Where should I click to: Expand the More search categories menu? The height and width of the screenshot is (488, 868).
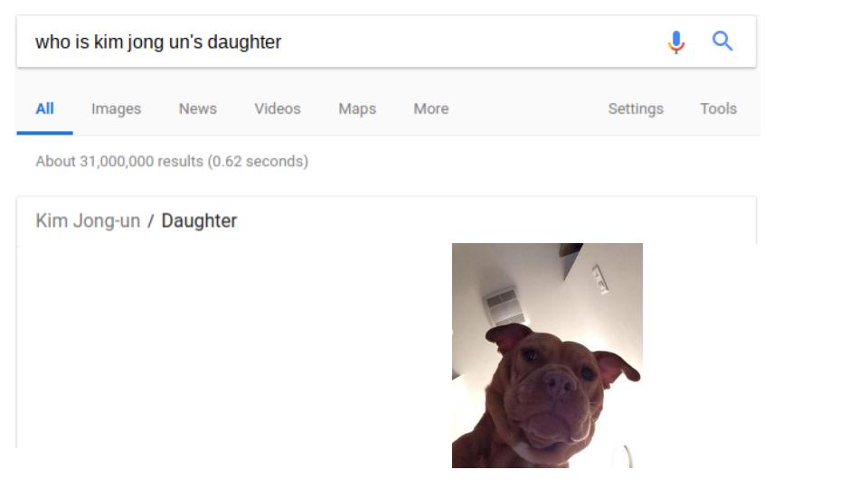coord(431,109)
